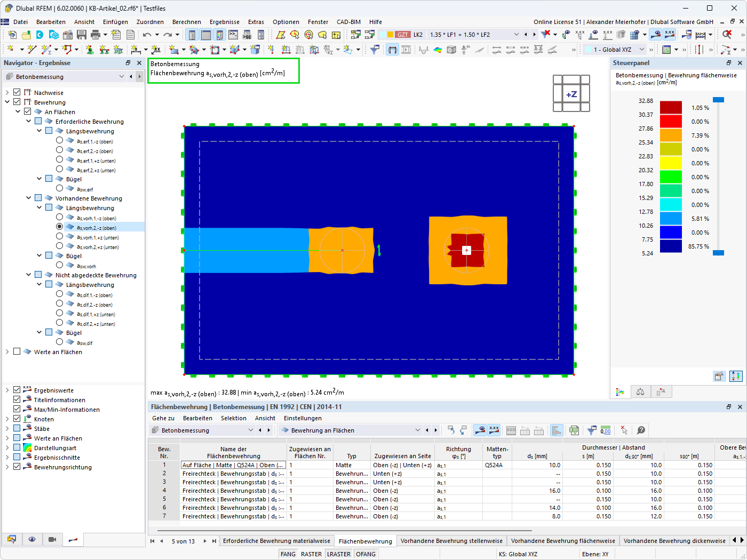The width and height of the screenshot is (747, 560).
Task: Switch to the camera navigator tab
Action: 52,539
